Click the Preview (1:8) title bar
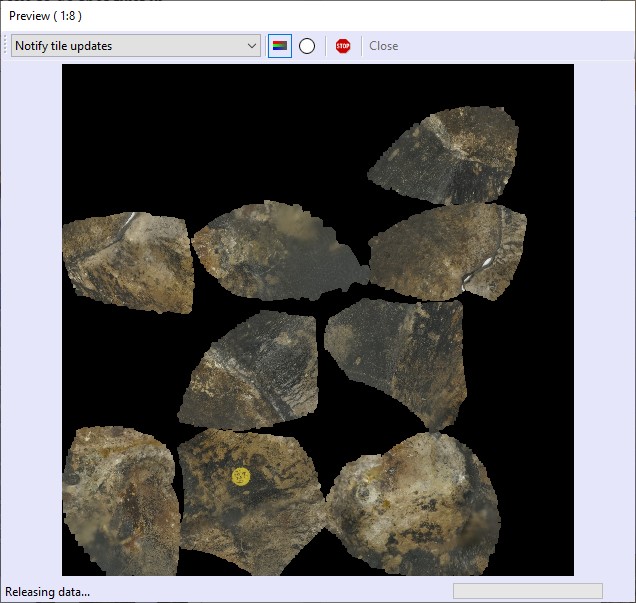 (x=300, y=16)
